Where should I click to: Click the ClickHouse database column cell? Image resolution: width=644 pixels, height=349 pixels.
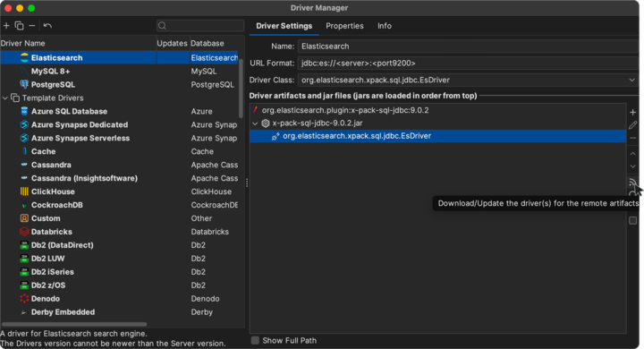[211, 192]
